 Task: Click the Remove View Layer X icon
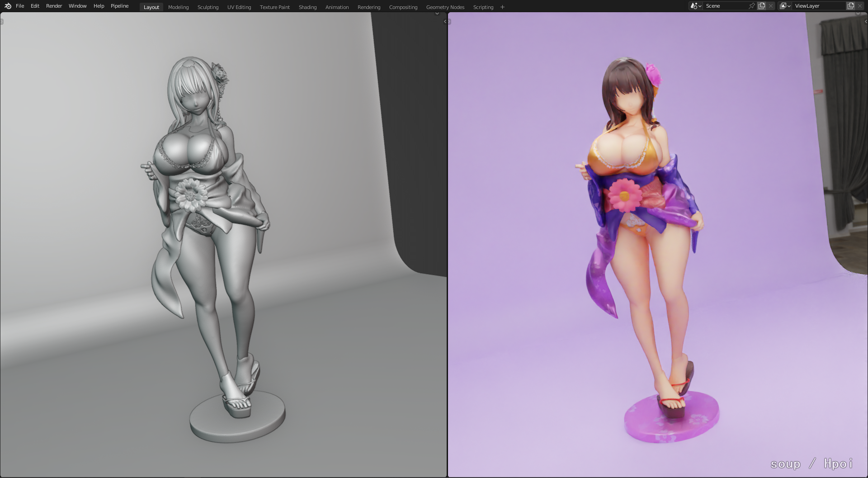pyautogui.click(x=860, y=6)
